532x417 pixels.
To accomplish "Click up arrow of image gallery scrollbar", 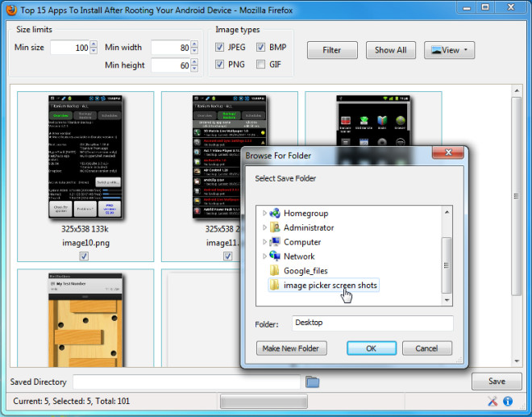I will pos(517,90).
